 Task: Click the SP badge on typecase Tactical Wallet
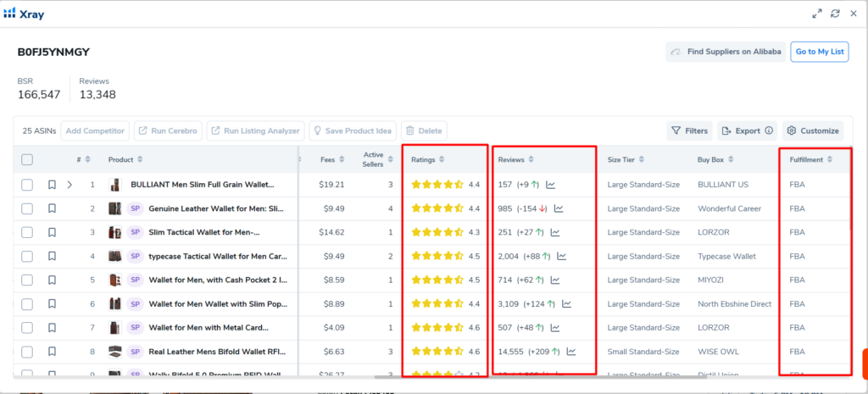point(135,256)
